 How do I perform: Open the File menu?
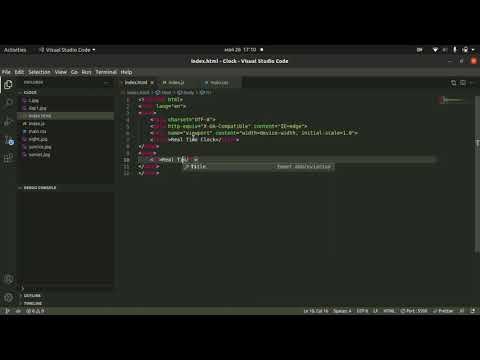pyautogui.click(x=6, y=72)
